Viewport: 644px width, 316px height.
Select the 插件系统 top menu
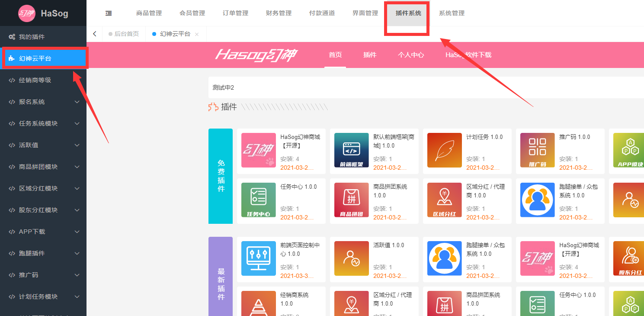[x=408, y=13]
